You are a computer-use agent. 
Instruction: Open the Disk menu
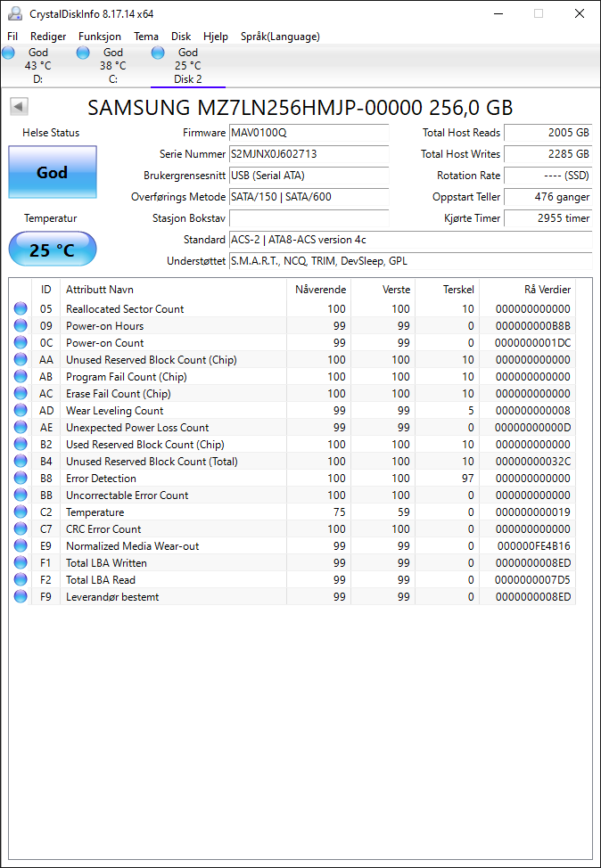coord(181,37)
